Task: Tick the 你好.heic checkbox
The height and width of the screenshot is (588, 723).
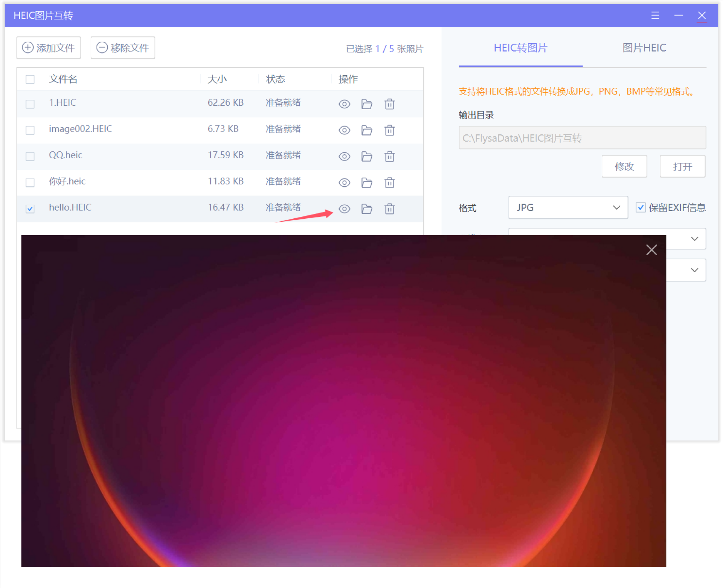Action: [x=30, y=183]
